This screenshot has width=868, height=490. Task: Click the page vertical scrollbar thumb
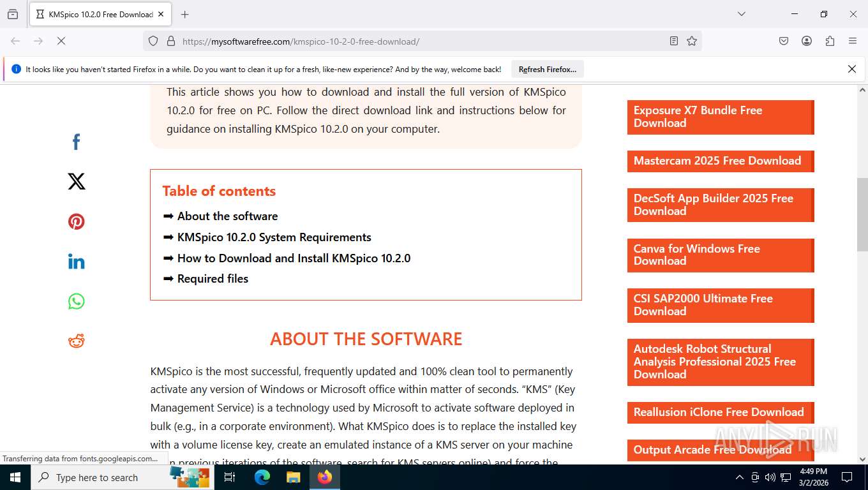(862, 215)
